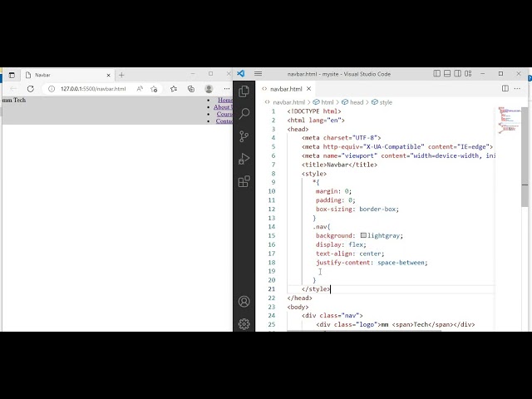The image size is (532, 399).
Task: Click the editor minimap preview
Action: click(x=508, y=121)
